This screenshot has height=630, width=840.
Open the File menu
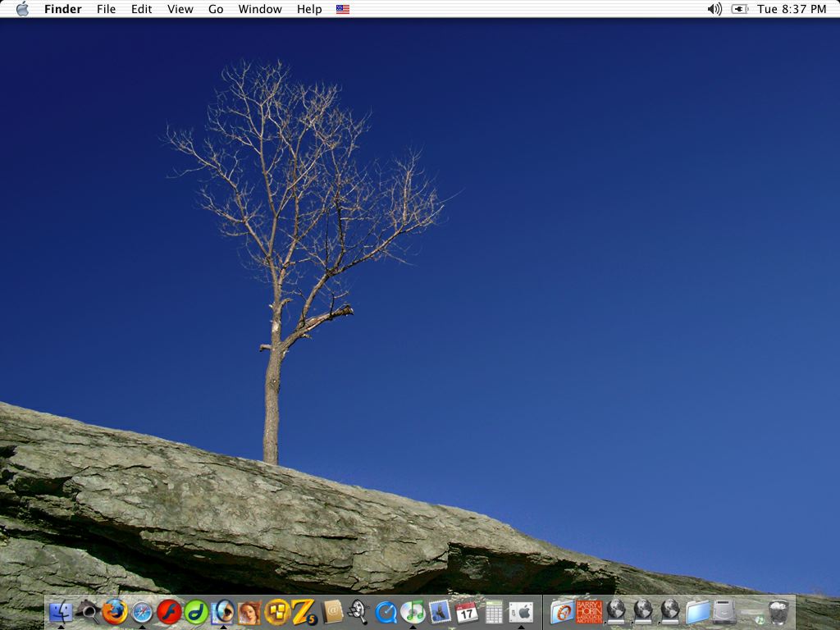pos(106,9)
